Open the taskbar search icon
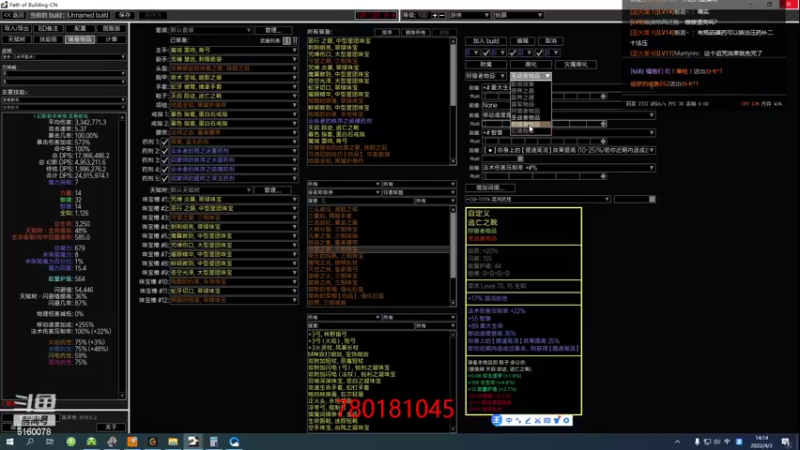 point(30,441)
